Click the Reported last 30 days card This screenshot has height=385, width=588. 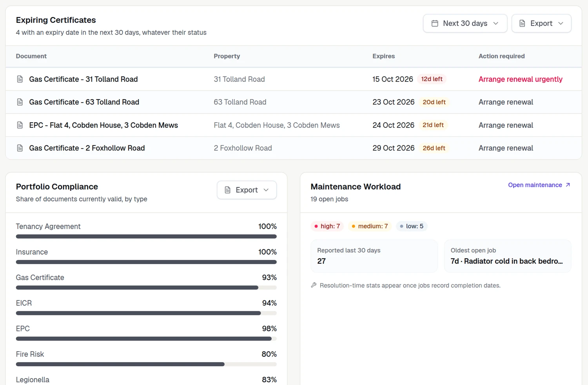point(374,256)
